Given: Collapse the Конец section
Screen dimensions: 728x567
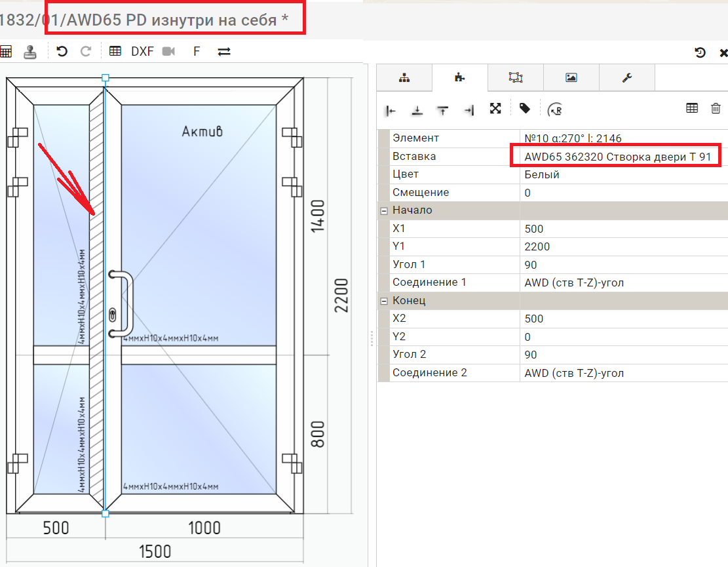Looking at the screenshot, I should 384,301.
